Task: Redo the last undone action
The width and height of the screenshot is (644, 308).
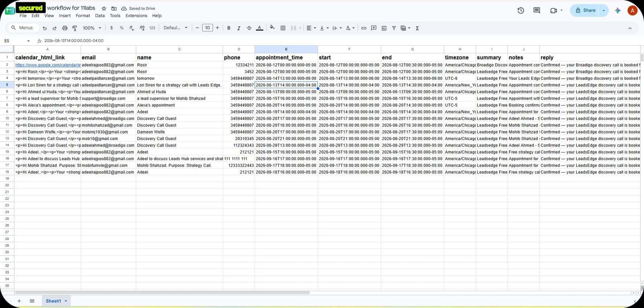Action: [55, 28]
